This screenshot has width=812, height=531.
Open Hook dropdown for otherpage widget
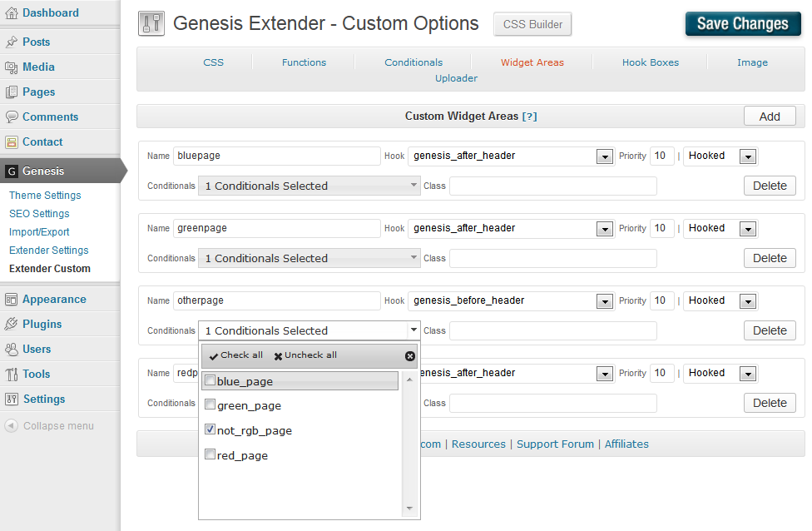604,301
